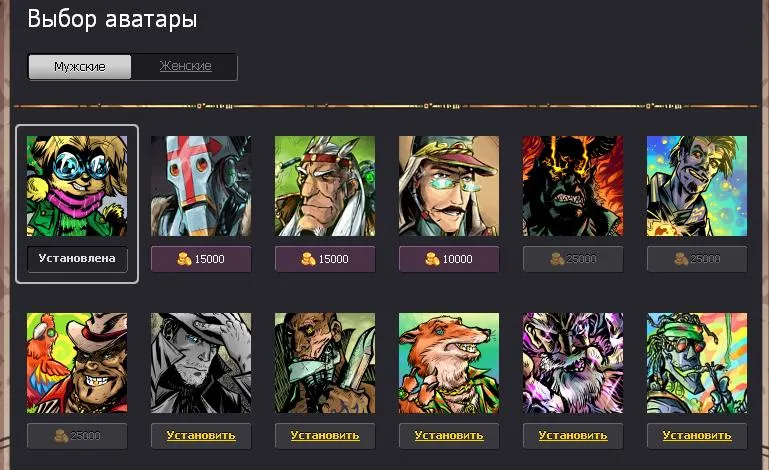Pick the scarred man with knife avatar
The height and width of the screenshot is (470, 769).
[x=325, y=363]
